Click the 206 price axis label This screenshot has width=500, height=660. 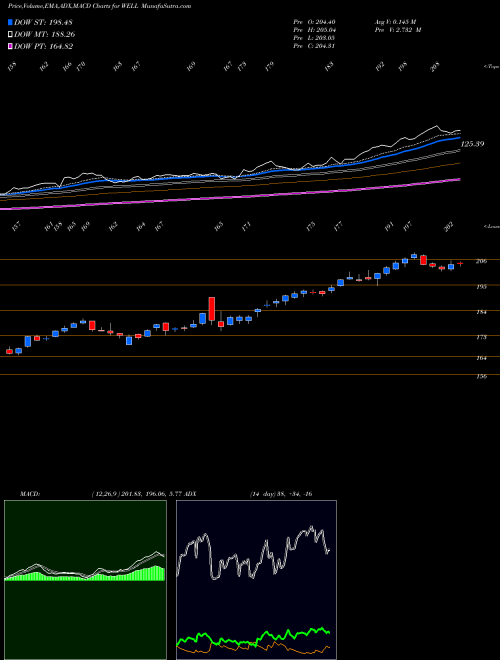click(x=481, y=261)
